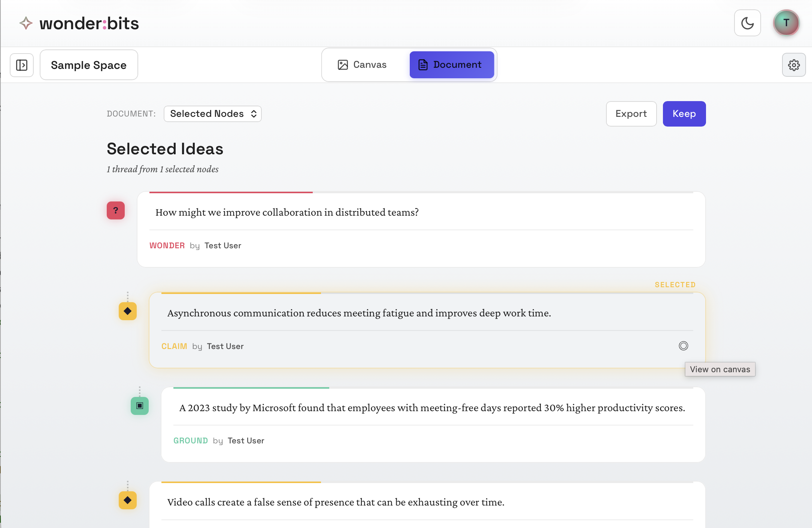This screenshot has height=528, width=812.
Task: Click the green square Ground node icon
Action: pos(140,406)
